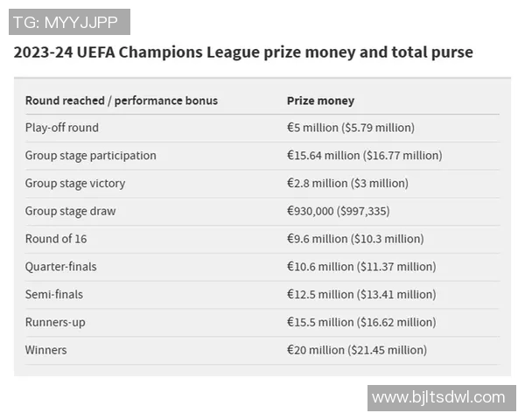Select the Round of 16 row label
Viewport: 525px width, 420px height.
(x=56, y=239)
